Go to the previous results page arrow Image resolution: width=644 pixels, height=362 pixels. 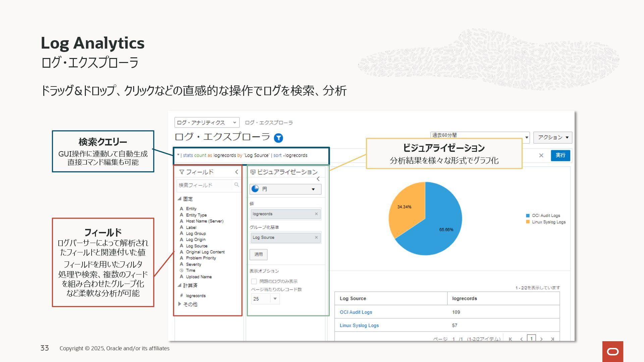521,339
